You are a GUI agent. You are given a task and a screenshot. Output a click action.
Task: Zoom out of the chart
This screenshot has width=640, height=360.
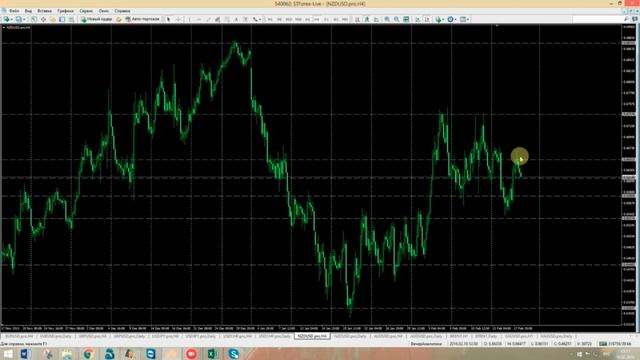tap(396, 19)
